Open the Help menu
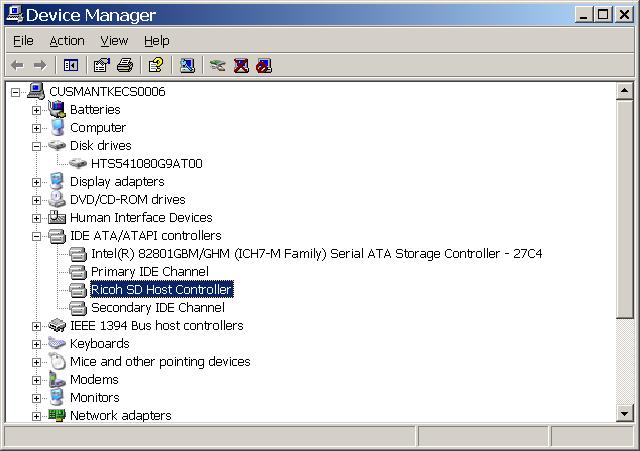The image size is (640, 451). tap(157, 41)
